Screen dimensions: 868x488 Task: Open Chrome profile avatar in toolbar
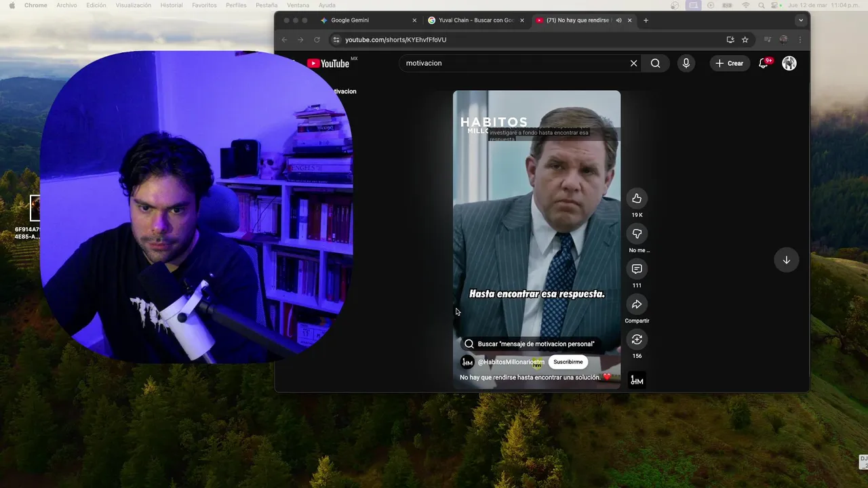(784, 40)
